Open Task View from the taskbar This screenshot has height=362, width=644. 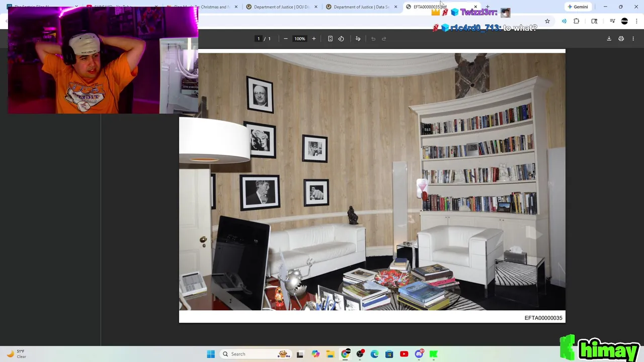tap(300, 354)
